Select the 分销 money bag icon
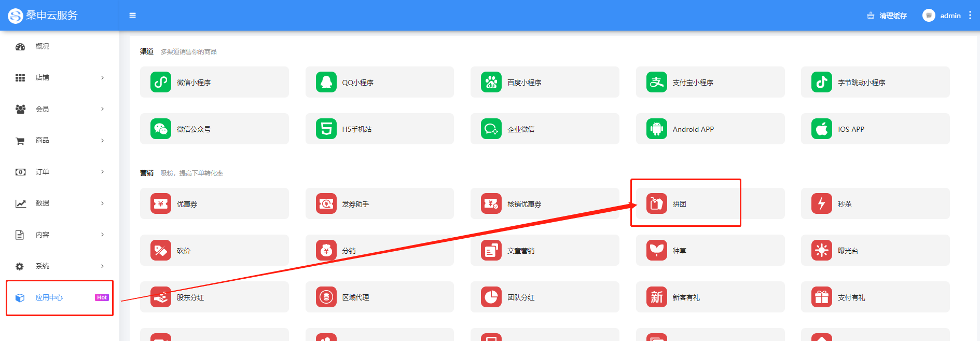 pos(326,250)
